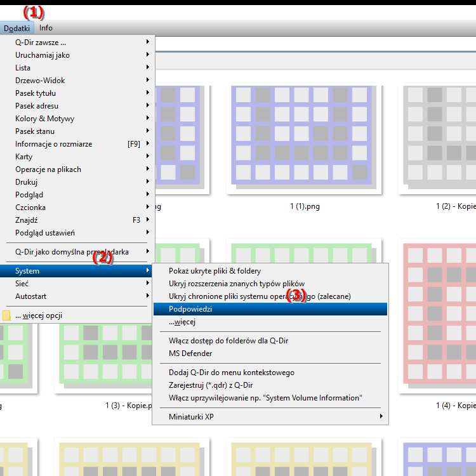Open the Podgląd submenu
Screen dimensions: 476x476
[x=77, y=195]
